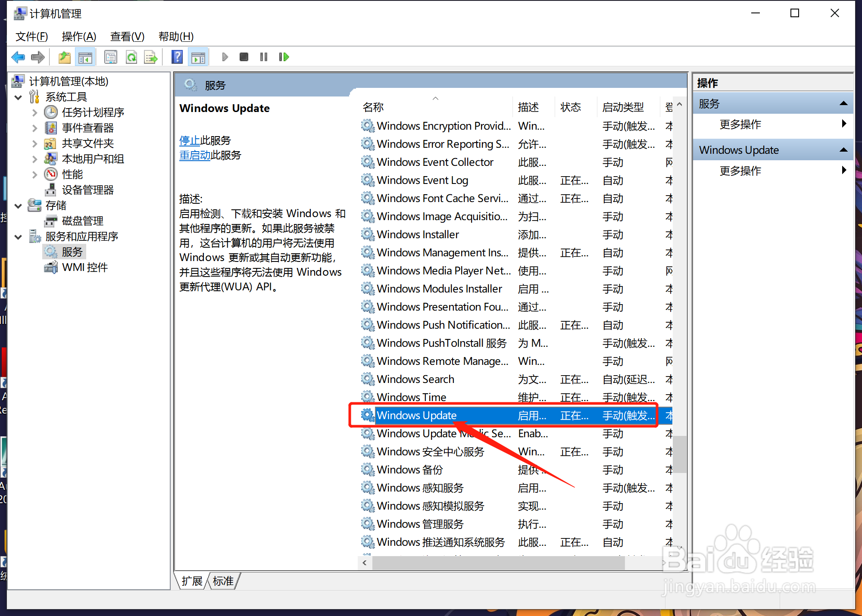Click the back arrow toolbar icon
This screenshot has height=616, width=862.
(18, 57)
